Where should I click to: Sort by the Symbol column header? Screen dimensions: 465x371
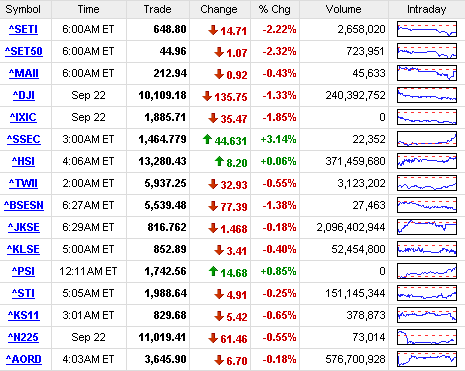[x=23, y=9]
